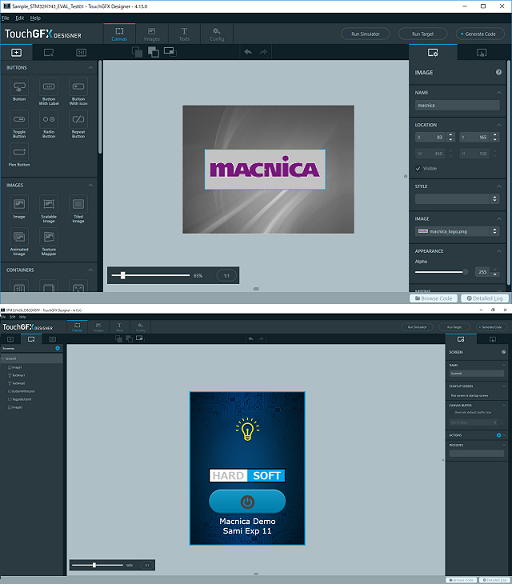The height and width of the screenshot is (584, 512).
Task: Increase the Y location value stepper
Action: coord(495,135)
